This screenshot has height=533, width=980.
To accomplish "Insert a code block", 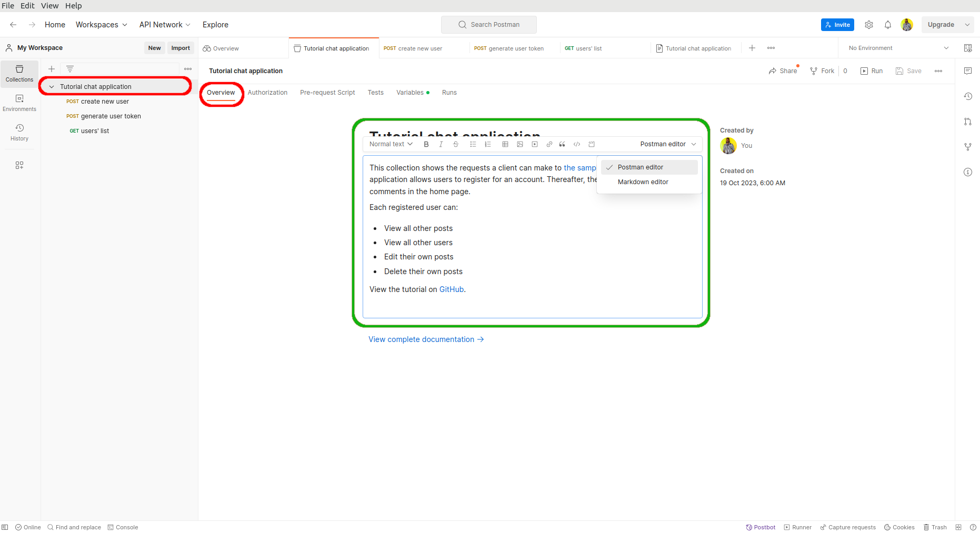I will pos(592,144).
